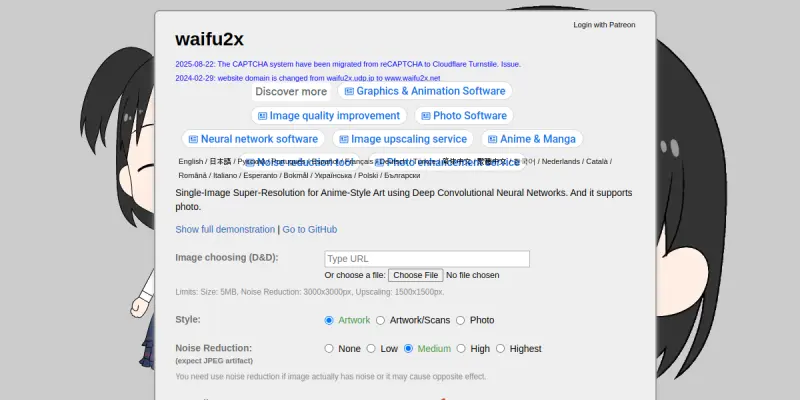
Task: Switch language to Polski
Action: click(x=368, y=176)
